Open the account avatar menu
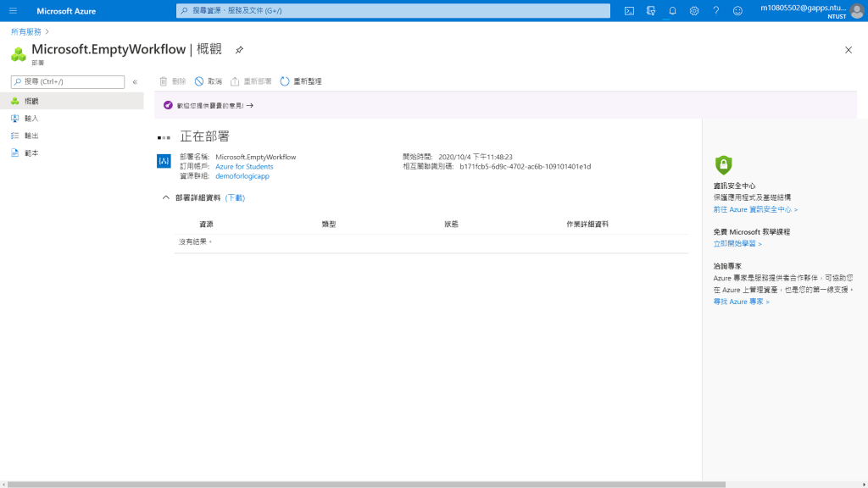 tap(857, 11)
